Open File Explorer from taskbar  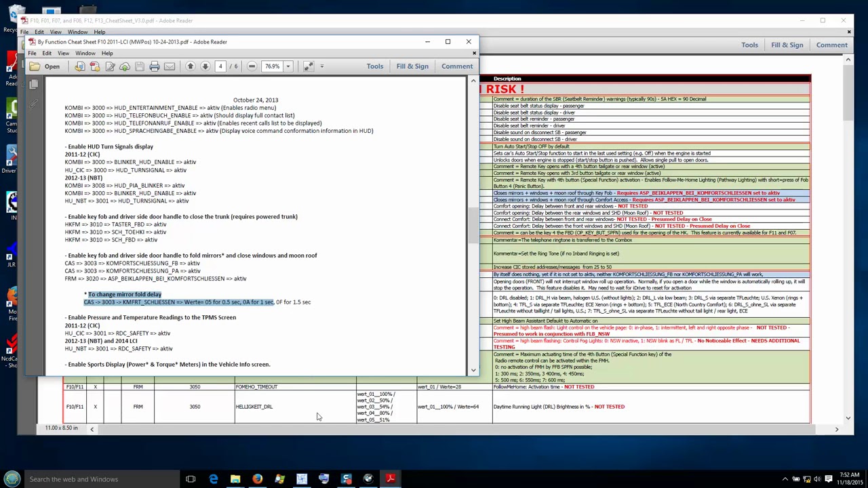[x=235, y=479]
